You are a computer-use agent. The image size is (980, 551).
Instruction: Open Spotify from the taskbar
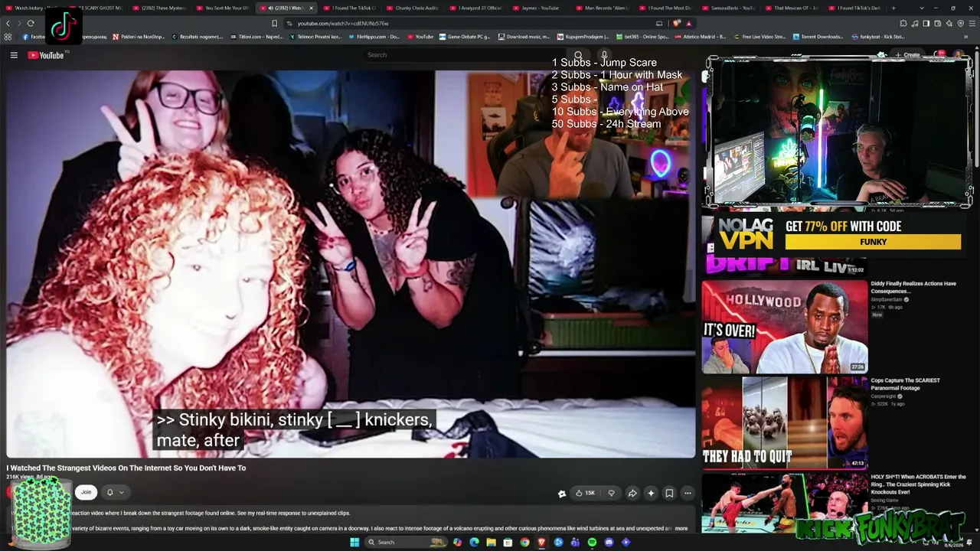tap(592, 543)
